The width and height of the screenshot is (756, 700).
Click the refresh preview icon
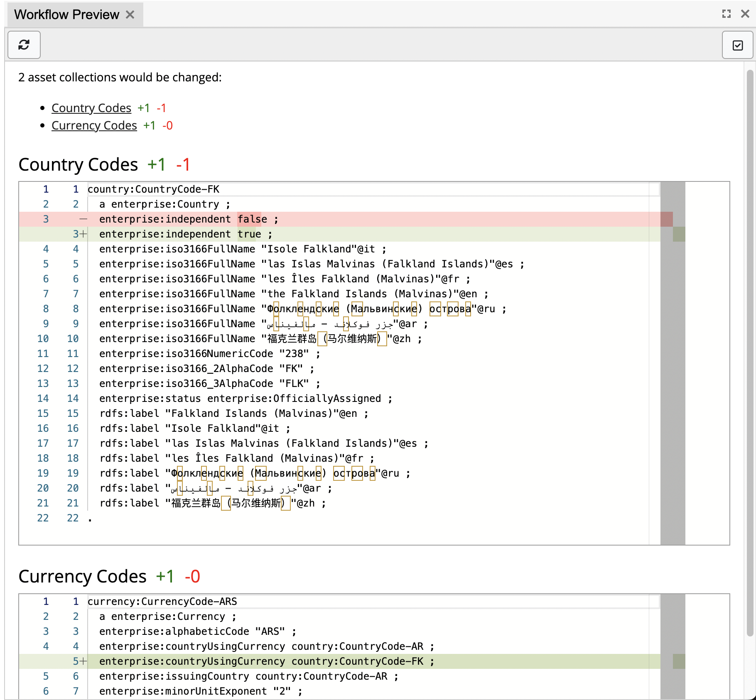tap(24, 45)
